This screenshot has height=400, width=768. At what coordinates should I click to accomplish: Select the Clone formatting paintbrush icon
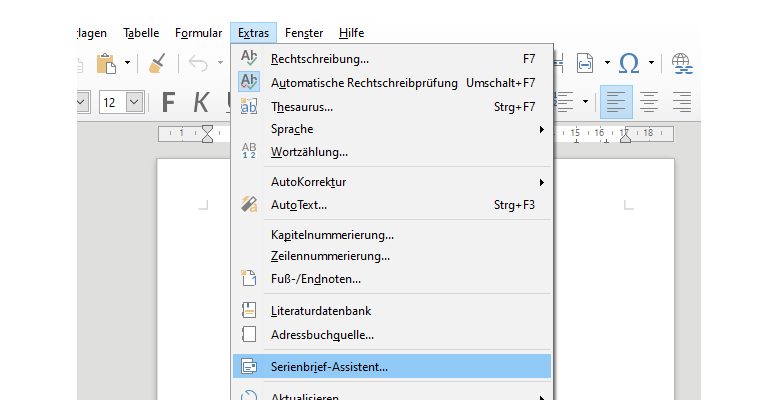pos(157,64)
